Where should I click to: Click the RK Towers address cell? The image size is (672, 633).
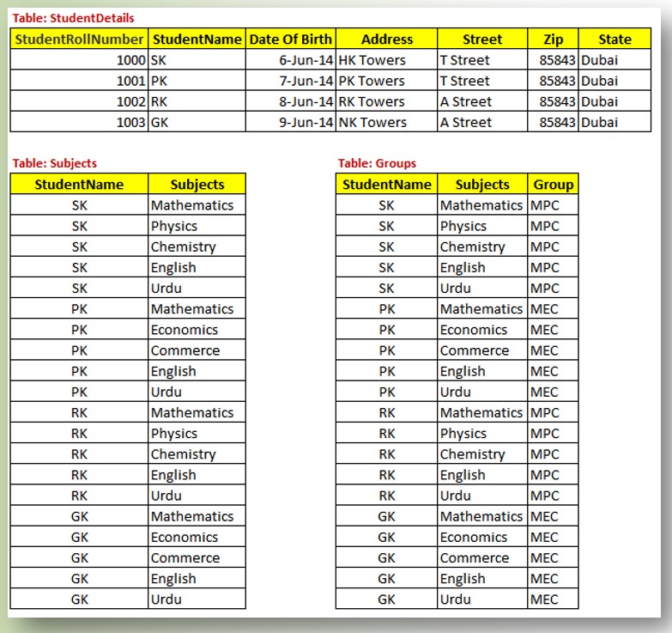coord(386,101)
